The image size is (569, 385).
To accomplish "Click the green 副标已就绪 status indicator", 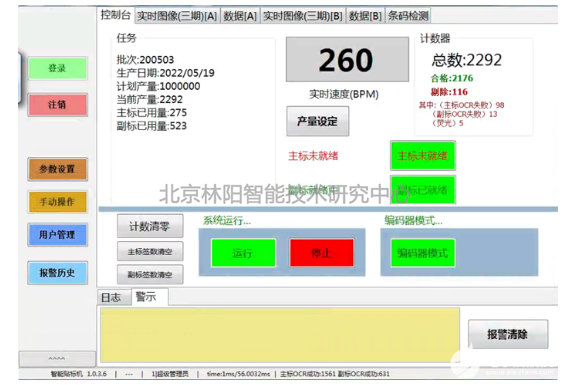I will [x=423, y=190].
